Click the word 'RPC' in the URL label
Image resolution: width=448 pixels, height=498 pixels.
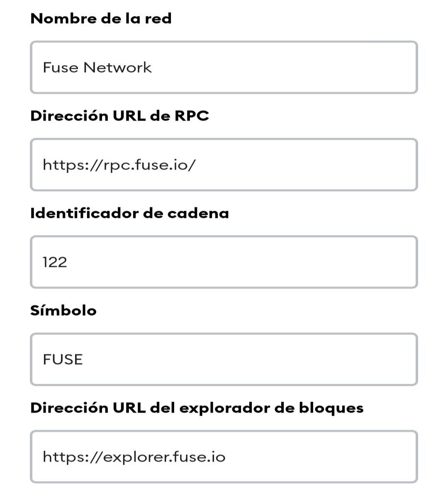click(191, 116)
